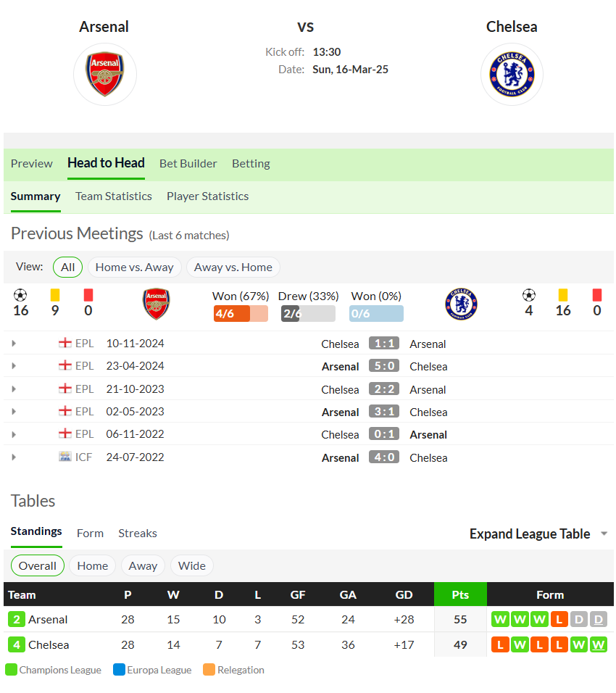Select the Away standings filter pill
The image size is (616, 693).
(x=143, y=566)
